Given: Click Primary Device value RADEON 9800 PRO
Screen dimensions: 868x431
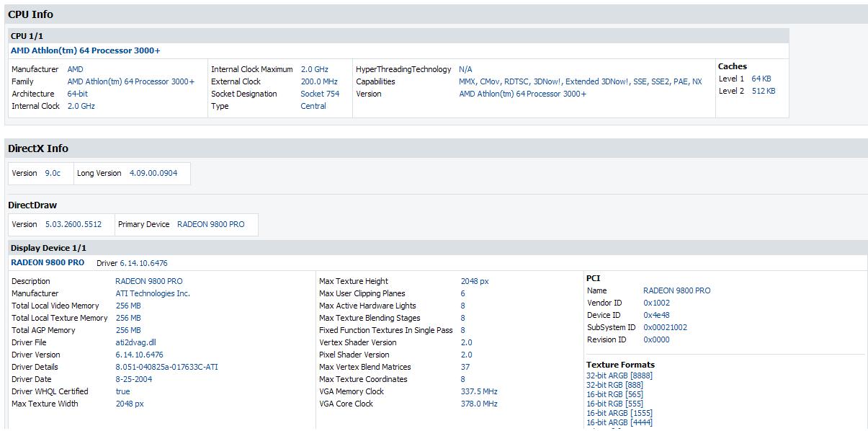Looking at the screenshot, I should [x=210, y=224].
